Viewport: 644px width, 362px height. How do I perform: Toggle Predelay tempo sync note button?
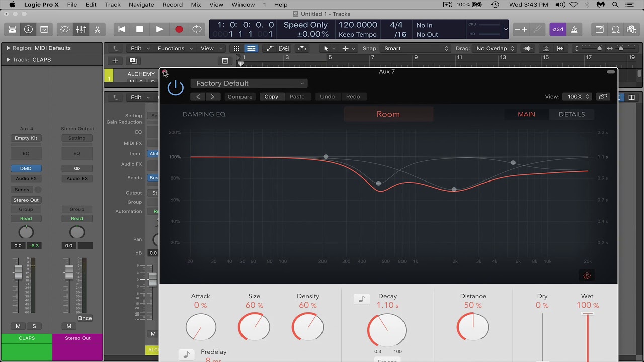(x=186, y=354)
